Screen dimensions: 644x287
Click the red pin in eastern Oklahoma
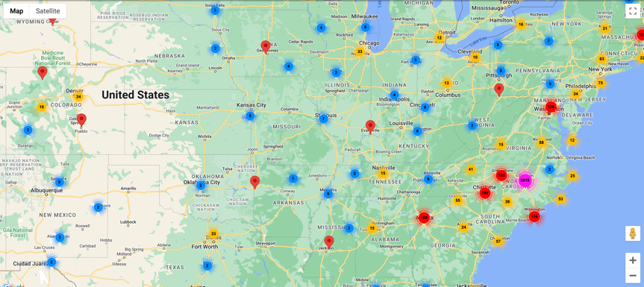point(255,182)
